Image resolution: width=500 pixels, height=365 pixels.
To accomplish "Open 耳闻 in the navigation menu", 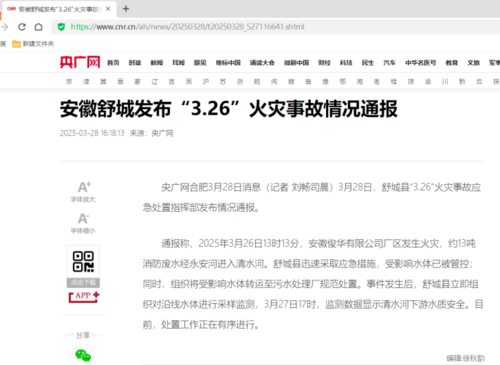I will 178,63.
